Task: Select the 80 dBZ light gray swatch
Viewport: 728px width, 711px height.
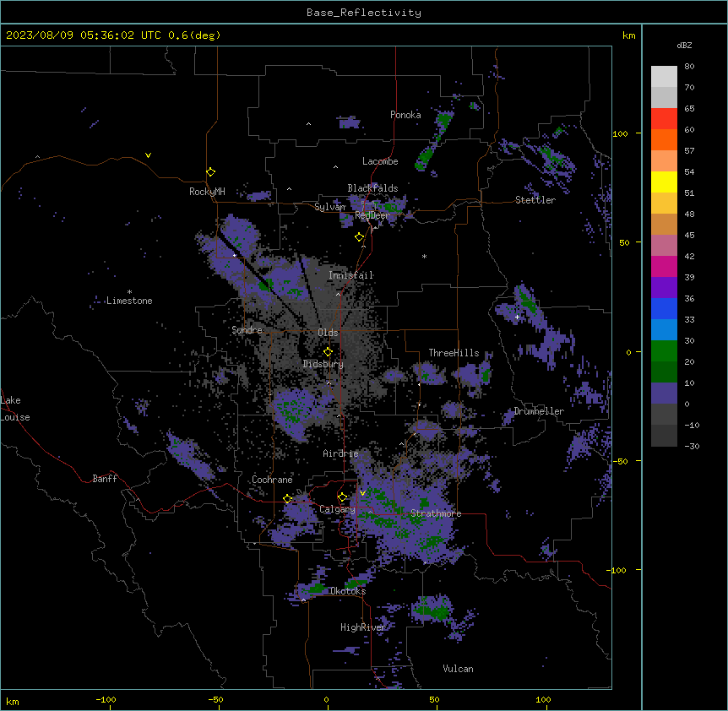Action: click(664, 77)
